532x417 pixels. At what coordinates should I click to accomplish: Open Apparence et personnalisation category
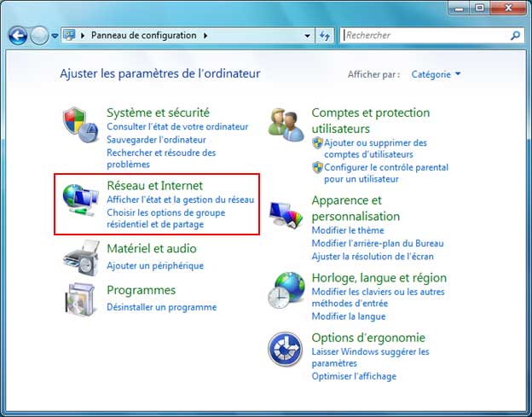tap(356, 208)
